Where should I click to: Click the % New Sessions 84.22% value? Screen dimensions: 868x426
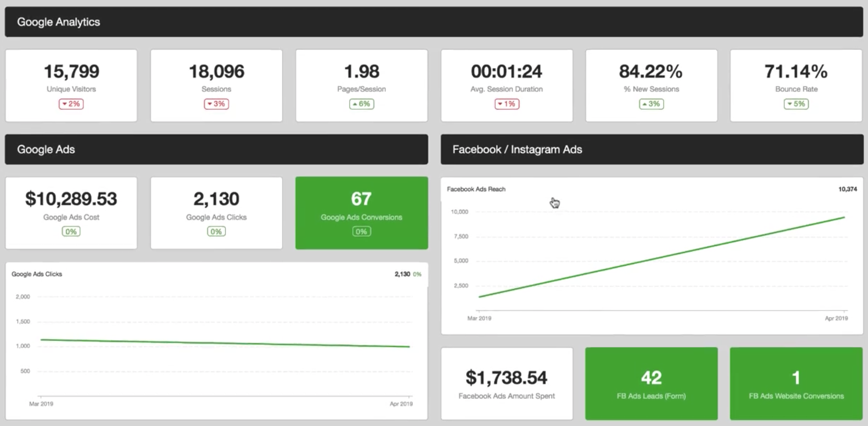point(651,71)
